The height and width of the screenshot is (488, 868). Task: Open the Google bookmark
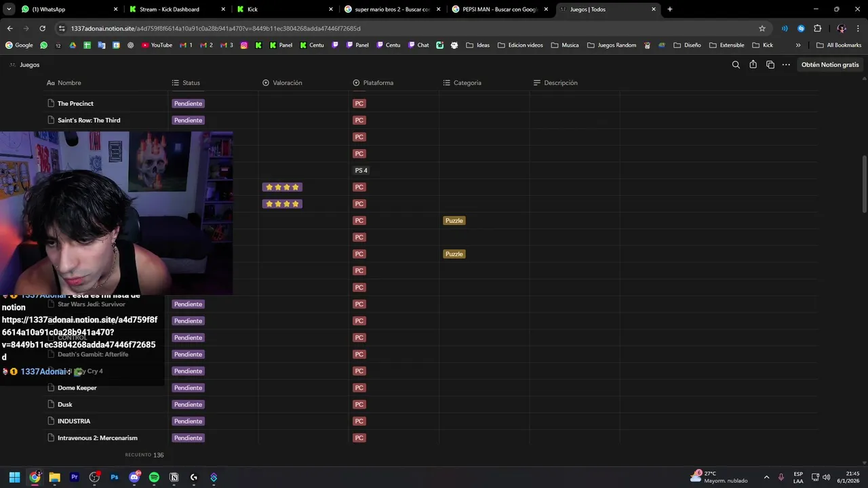click(x=19, y=45)
